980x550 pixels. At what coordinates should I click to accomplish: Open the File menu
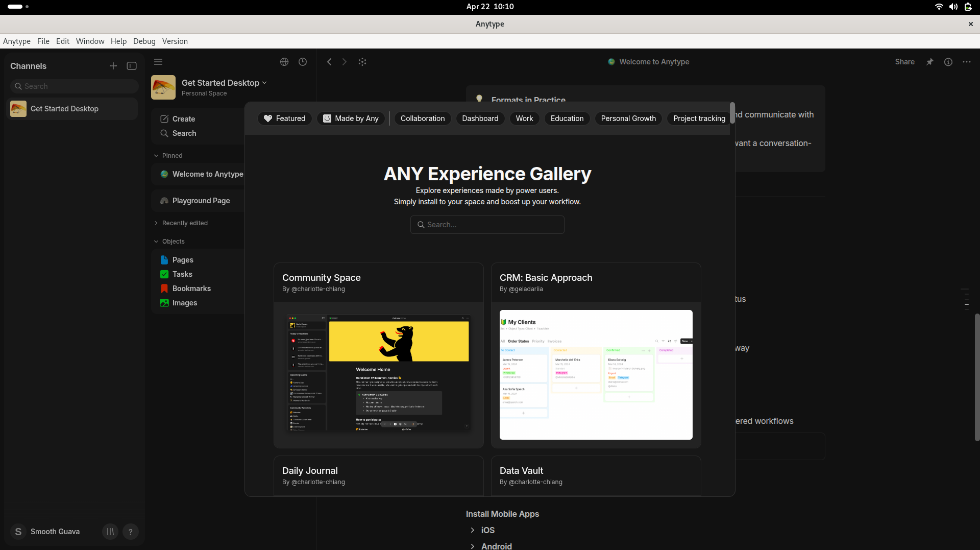click(43, 41)
